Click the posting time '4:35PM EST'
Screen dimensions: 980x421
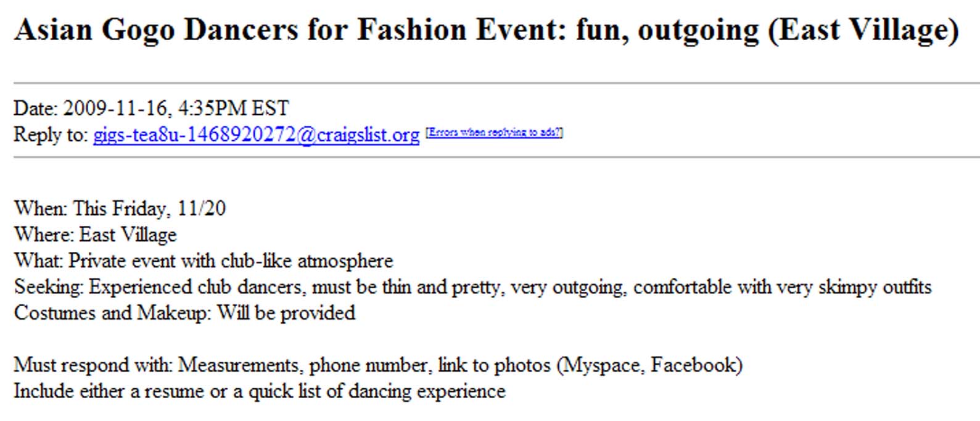(x=233, y=109)
